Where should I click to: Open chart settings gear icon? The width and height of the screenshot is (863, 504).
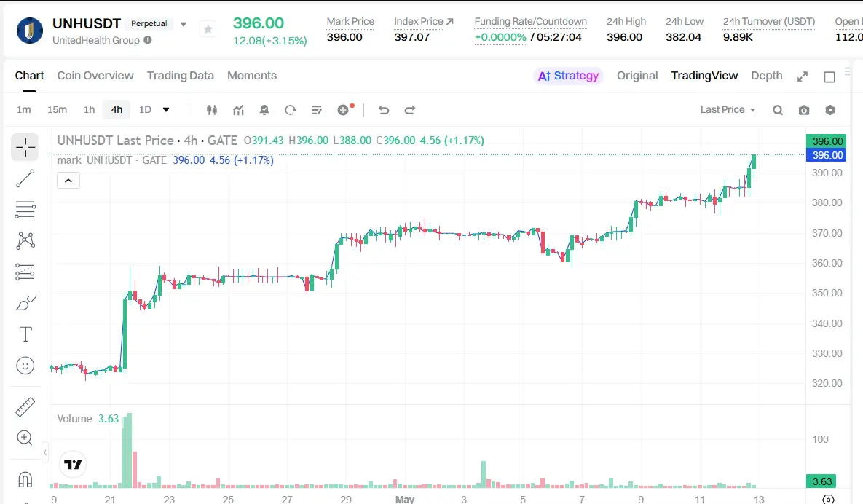coord(830,110)
